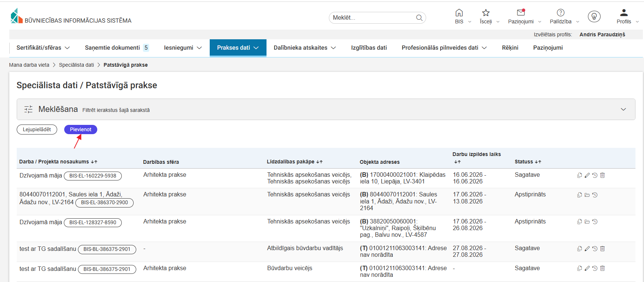Click the Lejupielādēt button
Viewport: 644px width, 282px height.
[x=37, y=129]
